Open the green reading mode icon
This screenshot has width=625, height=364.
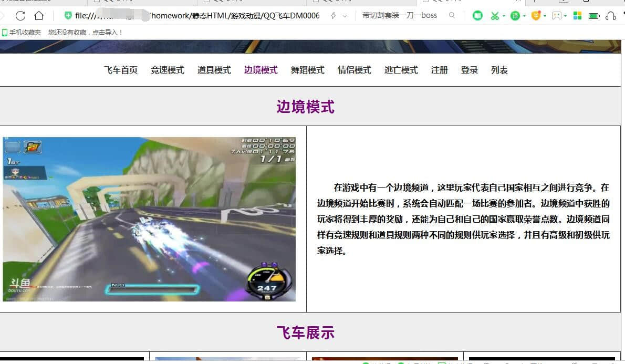tap(477, 16)
